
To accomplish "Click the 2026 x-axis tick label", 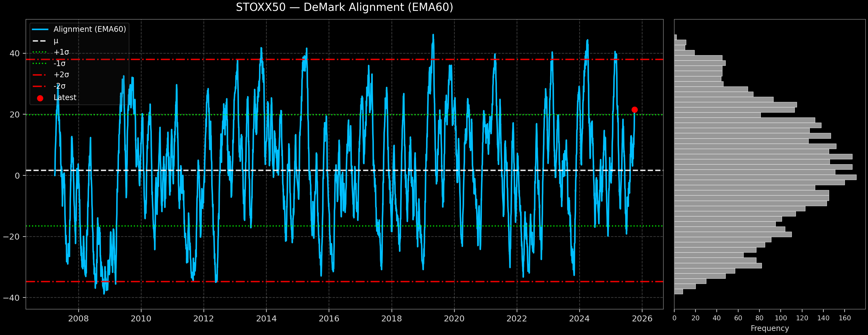I will click(642, 318).
